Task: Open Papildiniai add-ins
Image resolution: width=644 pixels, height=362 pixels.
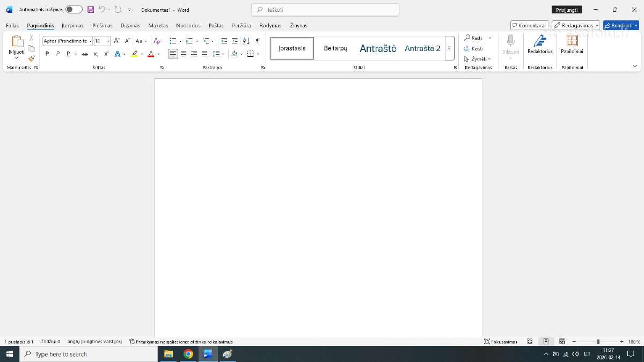Action: (x=572, y=45)
